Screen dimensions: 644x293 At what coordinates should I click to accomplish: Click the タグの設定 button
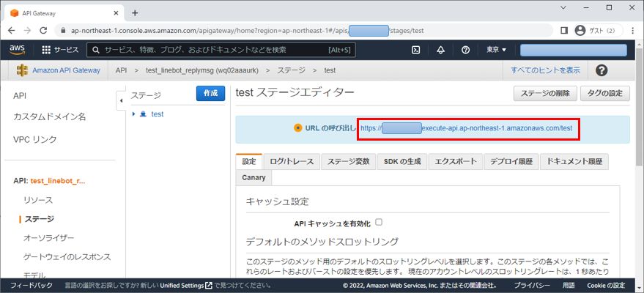[x=605, y=93]
